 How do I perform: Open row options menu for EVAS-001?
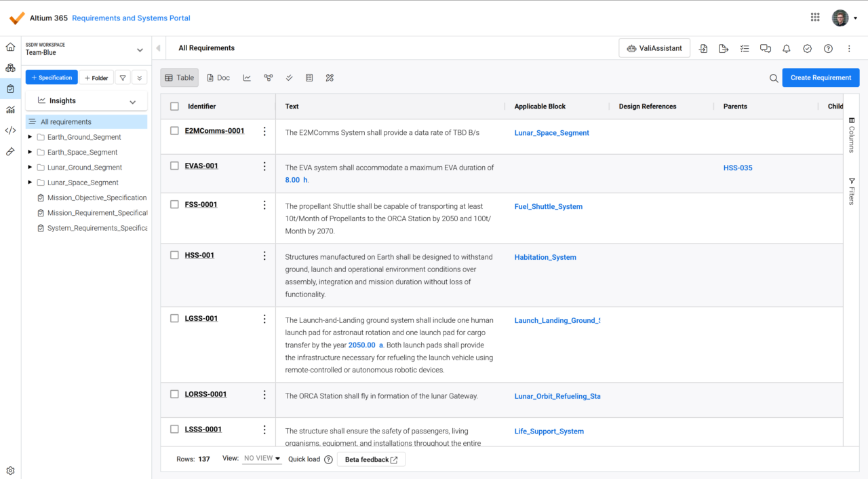point(264,167)
